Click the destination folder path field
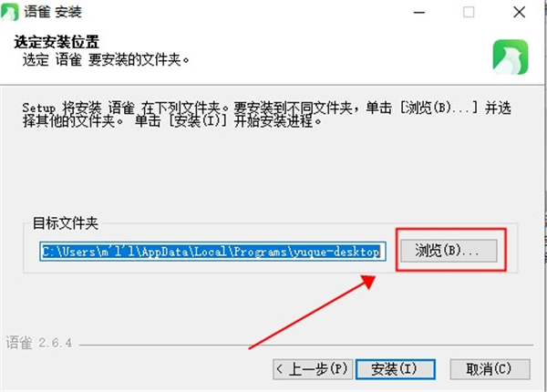The width and height of the screenshot is (547, 392). pos(212,251)
